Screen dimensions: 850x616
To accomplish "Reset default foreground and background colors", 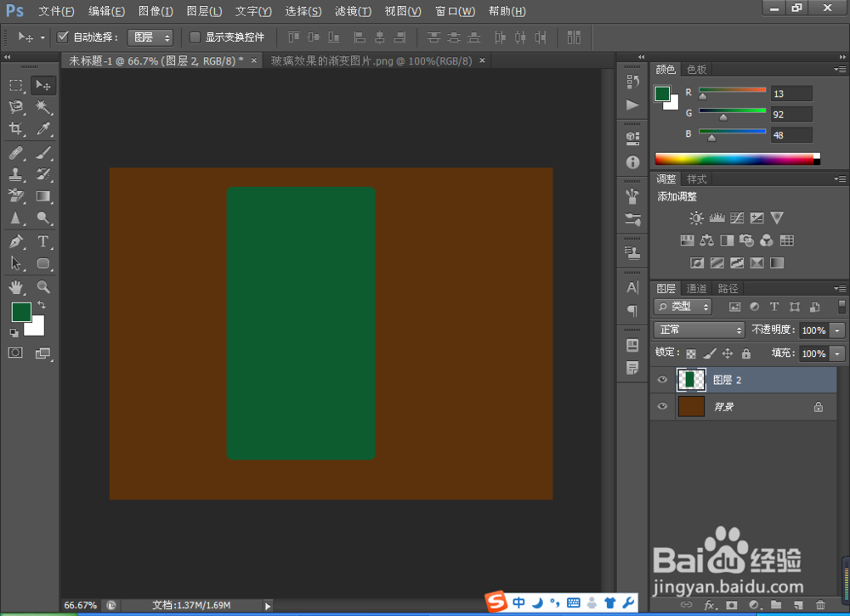I will (14, 333).
